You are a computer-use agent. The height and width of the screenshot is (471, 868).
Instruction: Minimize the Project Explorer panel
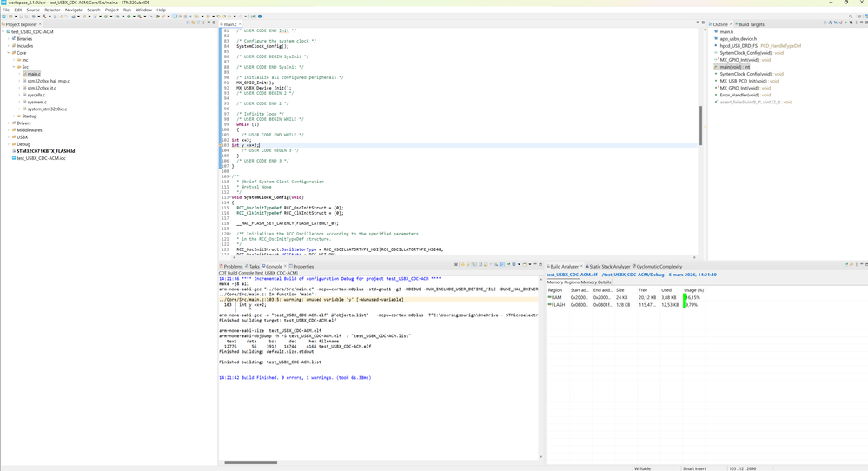[x=209, y=23]
